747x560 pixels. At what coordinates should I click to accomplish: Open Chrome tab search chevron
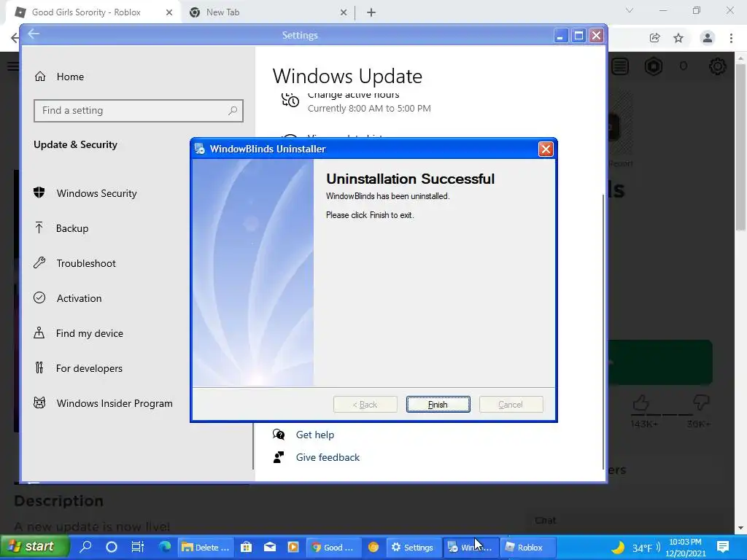pyautogui.click(x=630, y=10)
